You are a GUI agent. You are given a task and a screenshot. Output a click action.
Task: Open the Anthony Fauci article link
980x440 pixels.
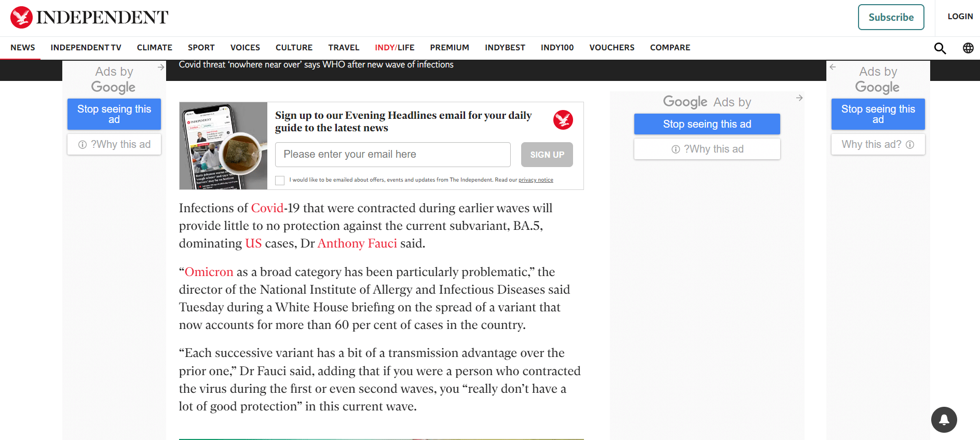point(357,243)
